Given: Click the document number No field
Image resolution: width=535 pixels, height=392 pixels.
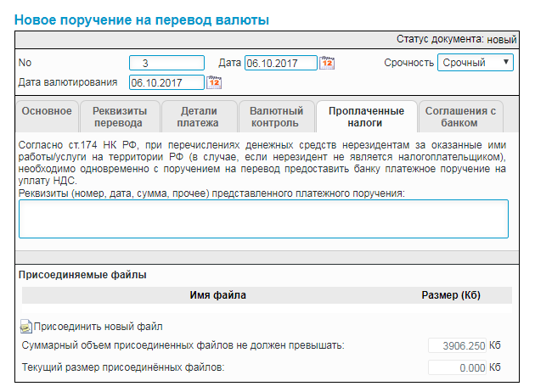Looking at the screenshot, I should pyautogui.click(x=166, y=63).
